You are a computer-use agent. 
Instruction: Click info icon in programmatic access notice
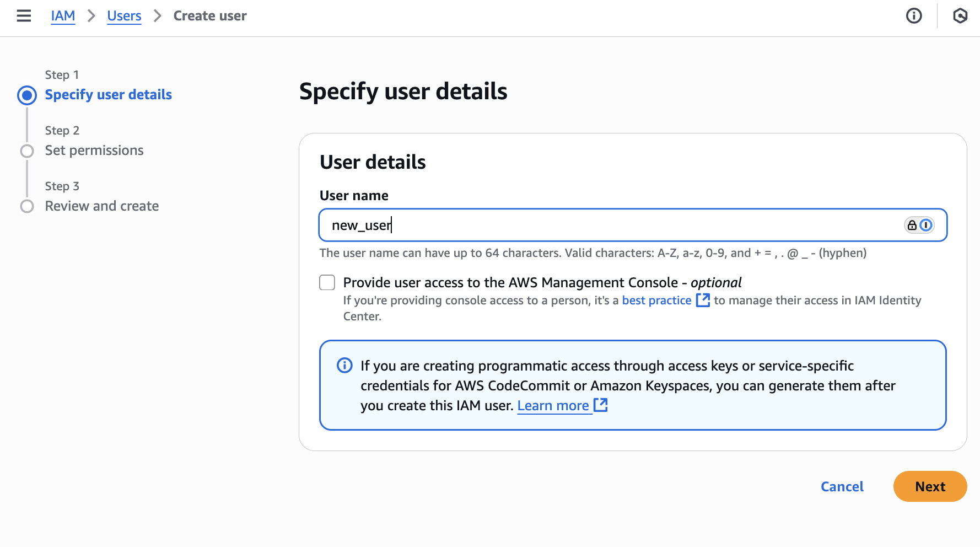pos(344,366)
